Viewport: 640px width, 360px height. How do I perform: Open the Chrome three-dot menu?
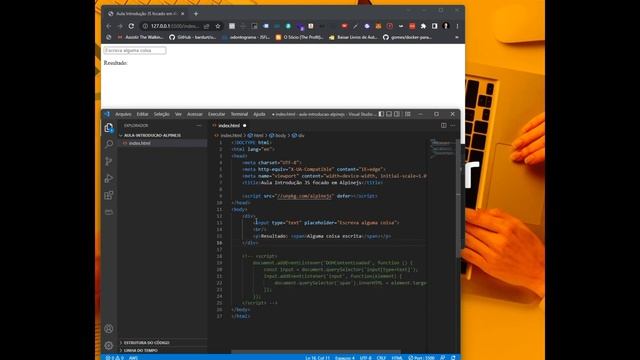(457, 26)
